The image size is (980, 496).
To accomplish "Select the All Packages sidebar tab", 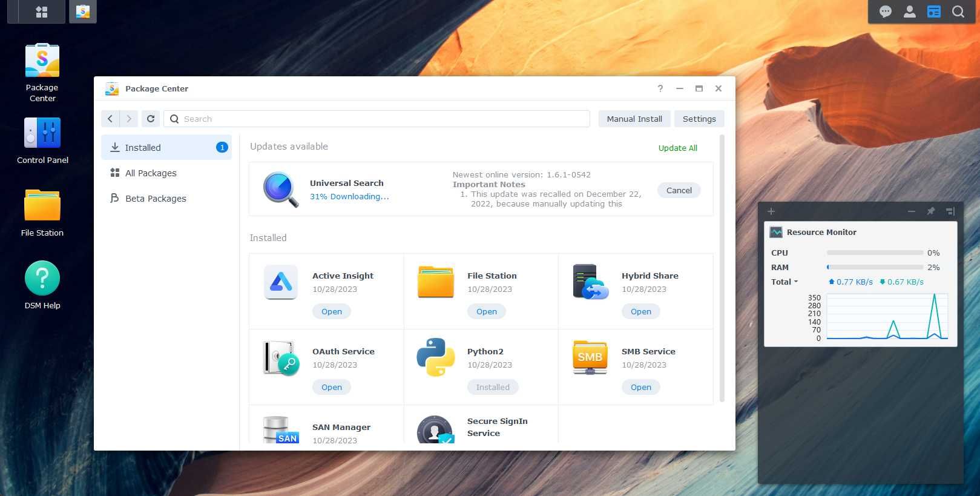I will 166,173.
